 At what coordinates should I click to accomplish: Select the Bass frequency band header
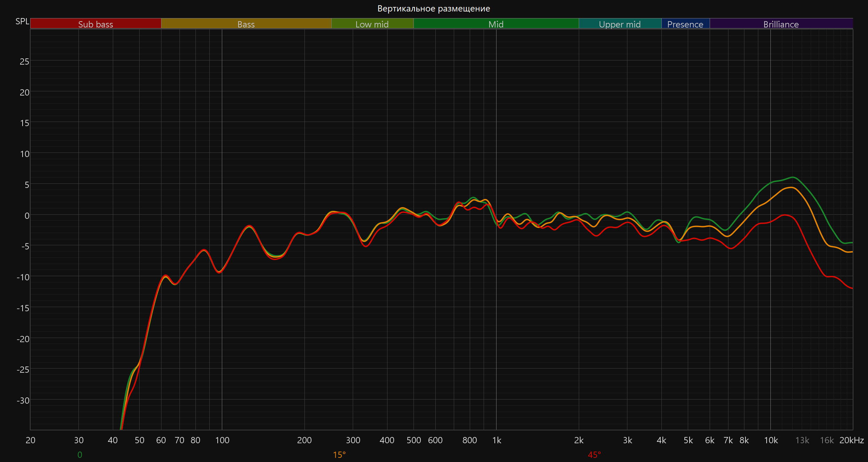pyautogui.click(x=246, y=24)
